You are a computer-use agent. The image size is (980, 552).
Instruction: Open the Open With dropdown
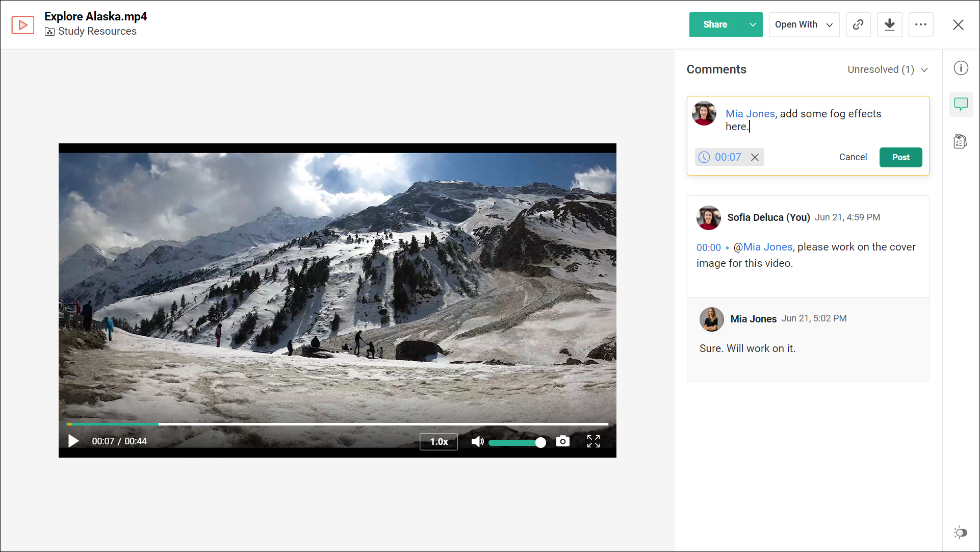[804, 24]
